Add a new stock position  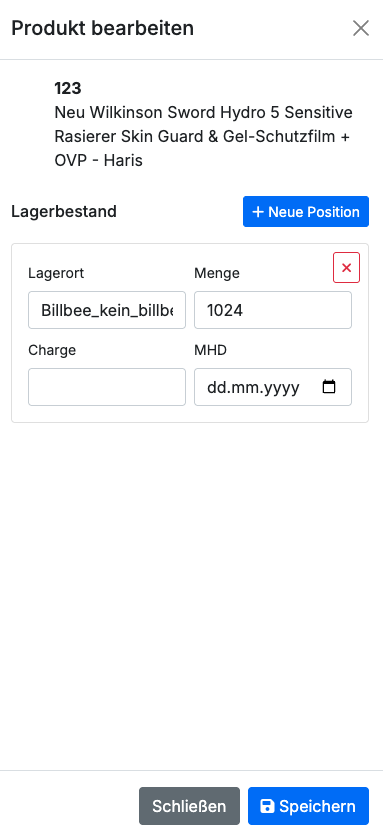306,212
